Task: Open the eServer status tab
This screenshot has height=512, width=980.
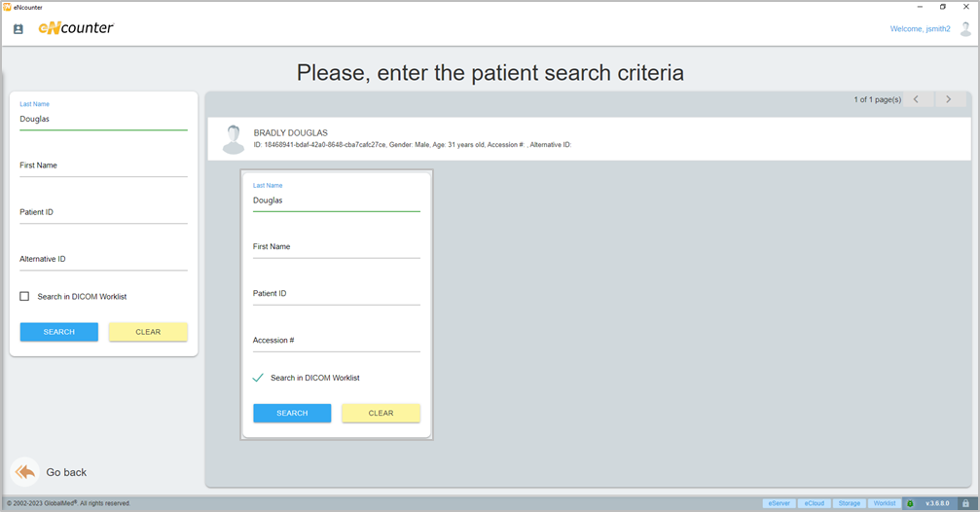Action: pos(779,503)
